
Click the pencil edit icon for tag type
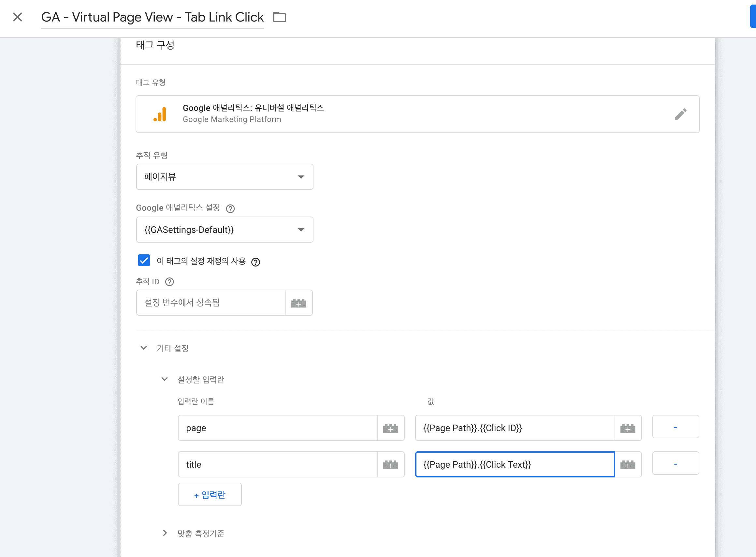[x=680, y=114]
